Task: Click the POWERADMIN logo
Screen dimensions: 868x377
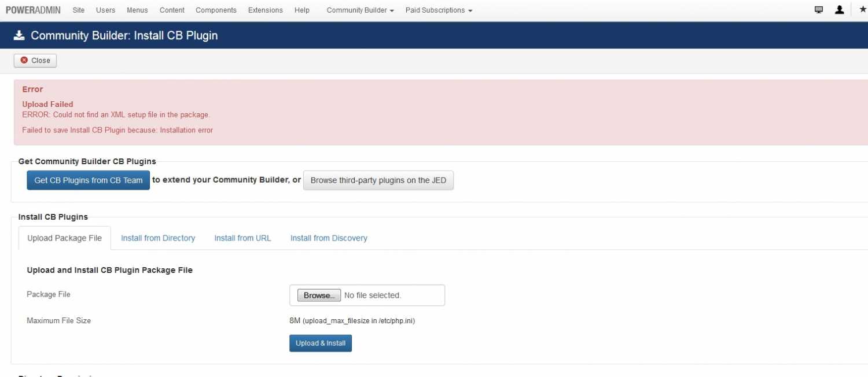Action: pyautogui.click(x=33, y=10)
